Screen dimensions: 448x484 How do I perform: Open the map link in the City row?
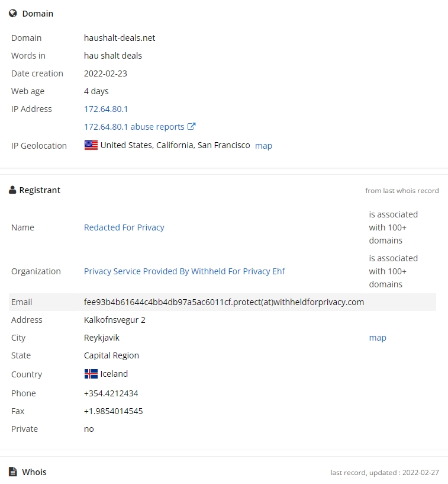(378, 338)
